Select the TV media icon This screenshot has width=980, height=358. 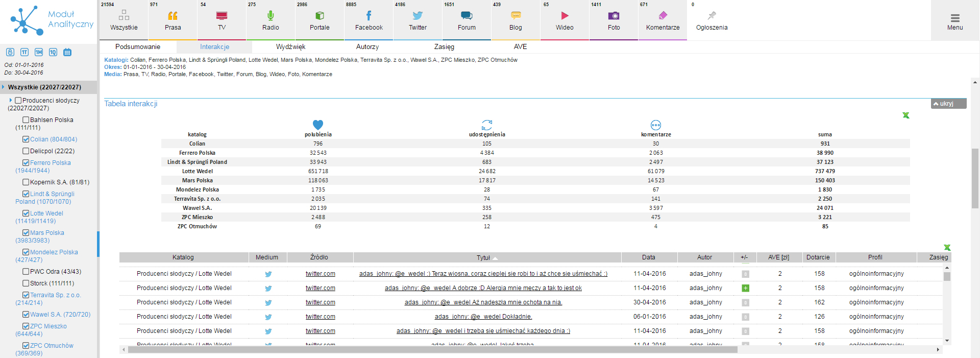coord(222,16)
